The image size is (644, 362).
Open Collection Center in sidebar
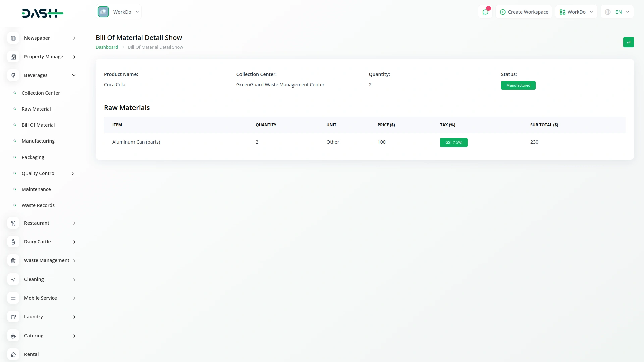pos(41,93)
